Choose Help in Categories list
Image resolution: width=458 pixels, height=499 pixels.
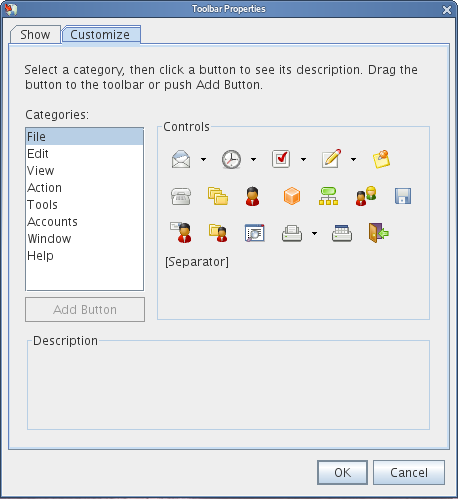pos(85,256)
